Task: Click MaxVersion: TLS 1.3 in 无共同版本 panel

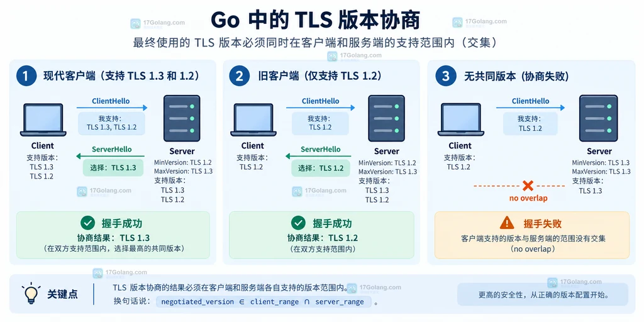Action: 601,172
